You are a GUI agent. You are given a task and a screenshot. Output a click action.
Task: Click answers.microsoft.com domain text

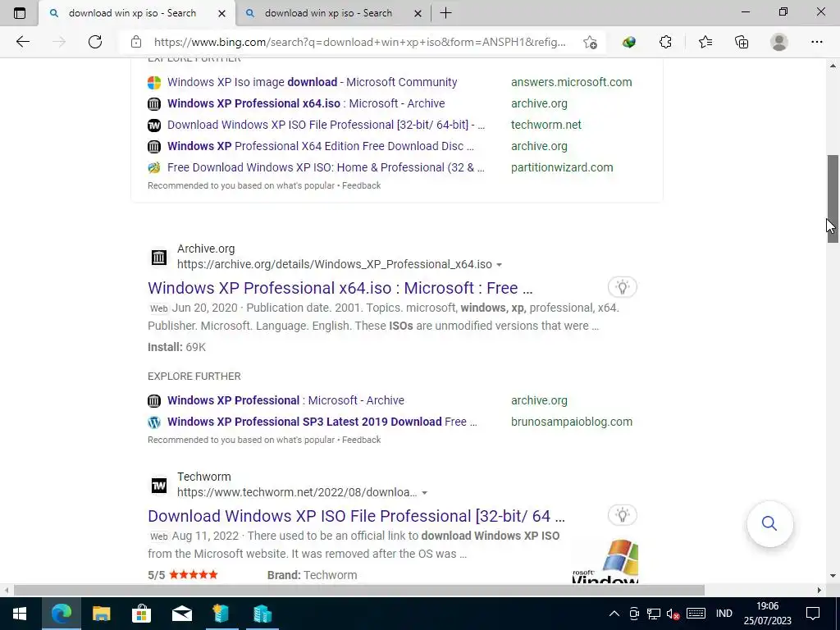571,82
